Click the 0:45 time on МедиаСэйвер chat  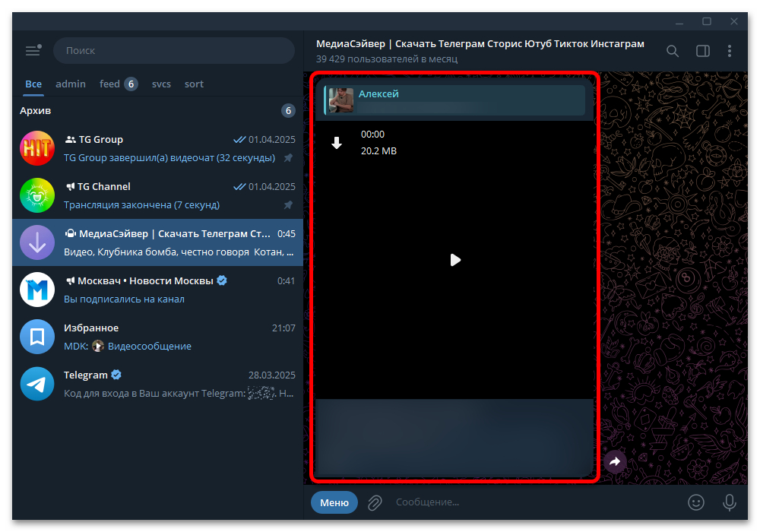coord(286,233)
